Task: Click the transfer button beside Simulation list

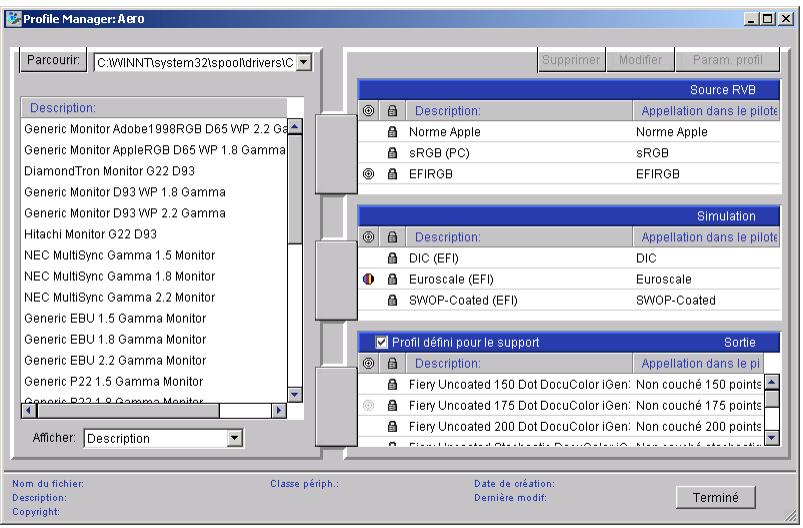Action: pyautogui.click(x=336, y=281)
